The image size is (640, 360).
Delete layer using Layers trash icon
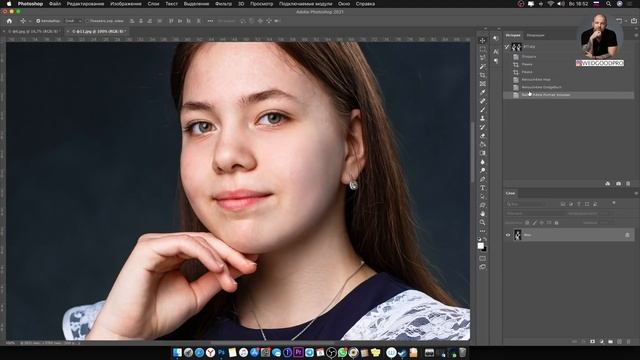tap(629, 341)
